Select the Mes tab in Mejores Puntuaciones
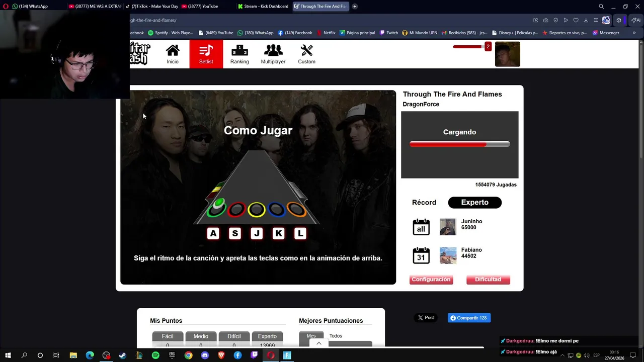 [311, 336]
